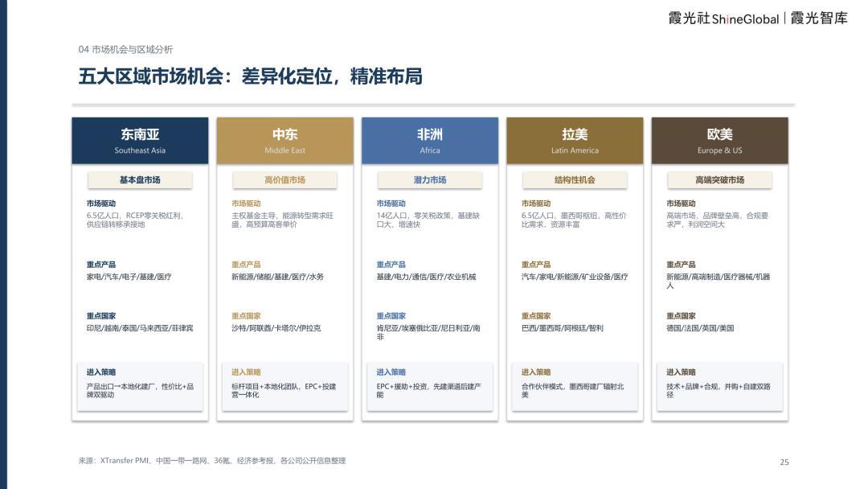
Task: Select the 潜力市场 label
Action: pos(430,180)
